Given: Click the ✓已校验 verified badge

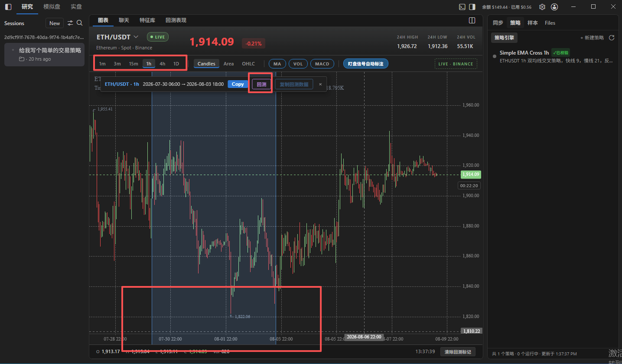Looking at the screenshot, I should pyautogui.click(x=561, y=52).
